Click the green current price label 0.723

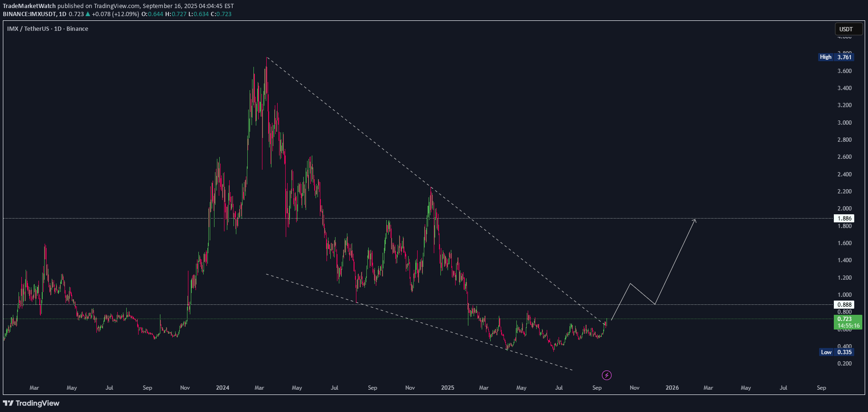(x=848, y=322)
